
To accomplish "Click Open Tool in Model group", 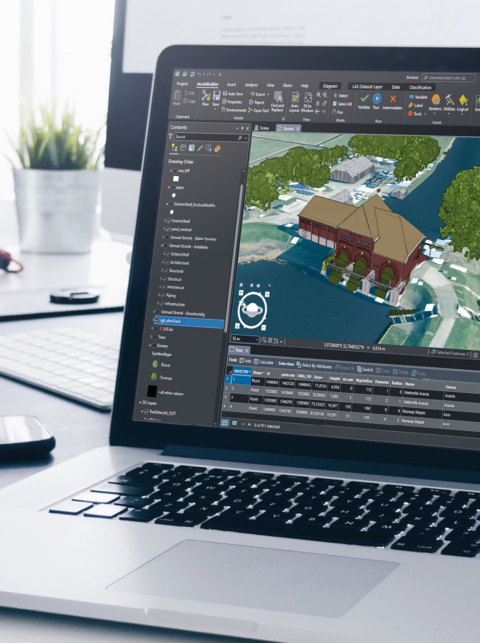I will coord(258,110).
